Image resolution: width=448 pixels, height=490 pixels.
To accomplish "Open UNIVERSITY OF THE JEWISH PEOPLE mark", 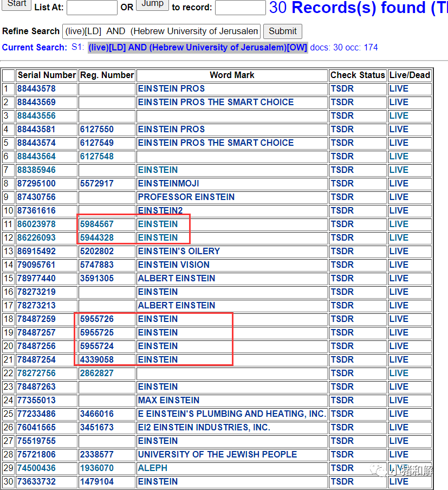I will click(x=217, y=454).
